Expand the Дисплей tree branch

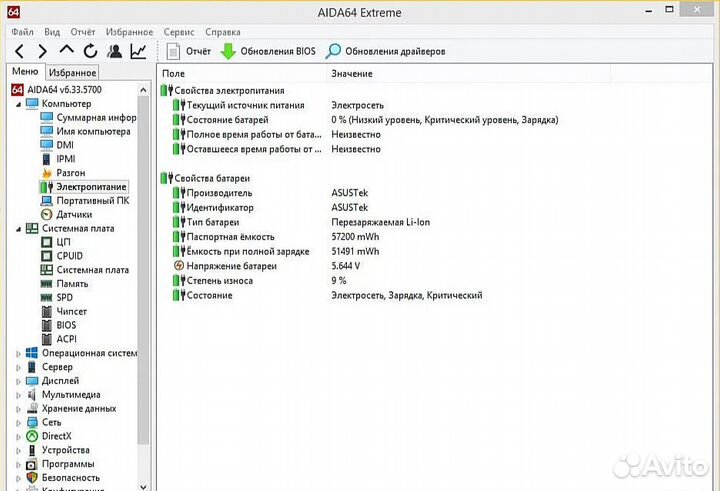18,381
